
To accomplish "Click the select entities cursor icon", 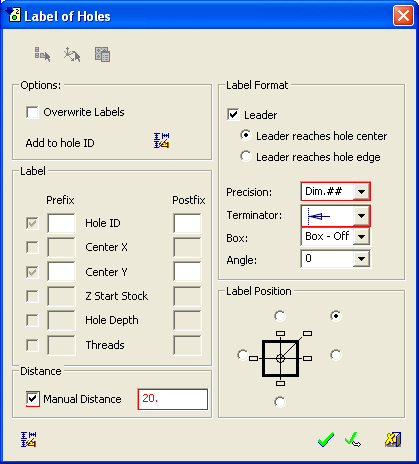I will 42,54.
